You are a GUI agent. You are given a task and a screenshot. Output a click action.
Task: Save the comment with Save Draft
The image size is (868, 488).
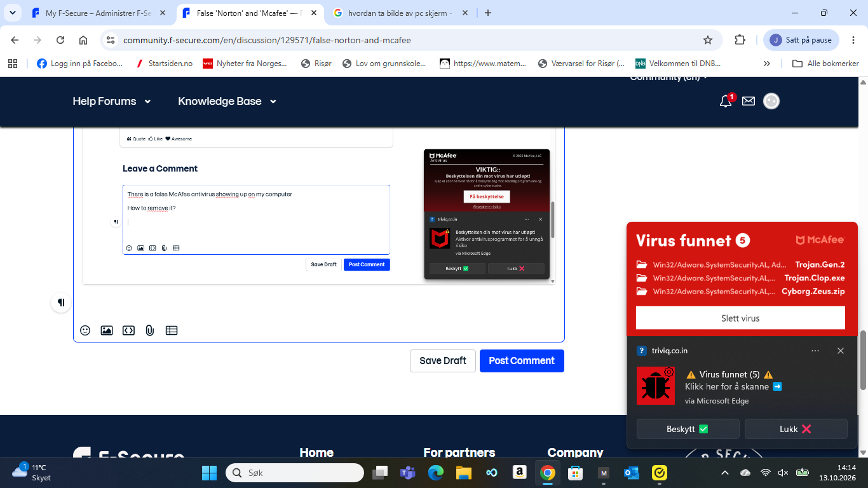[443, 361]
